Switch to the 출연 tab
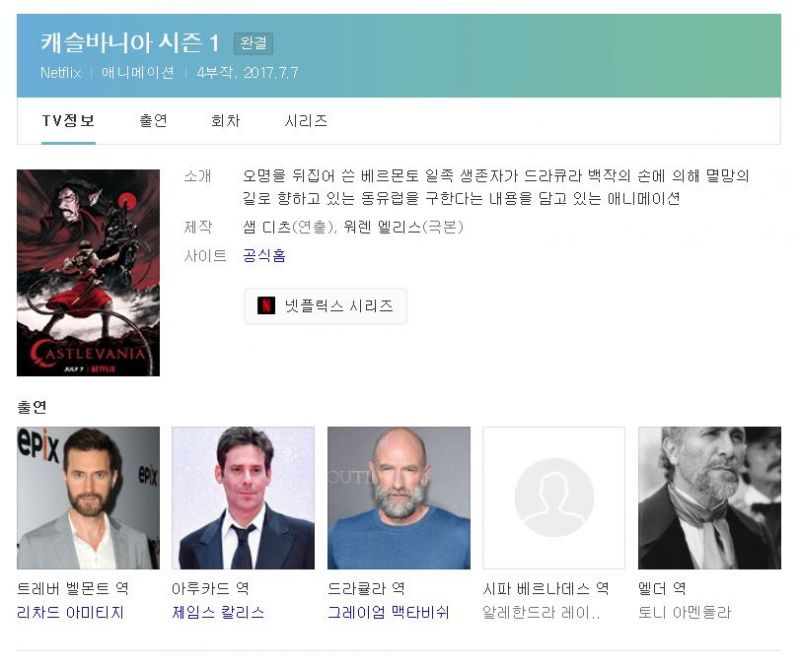Screen dimensions: 800x667 (153, 121)
